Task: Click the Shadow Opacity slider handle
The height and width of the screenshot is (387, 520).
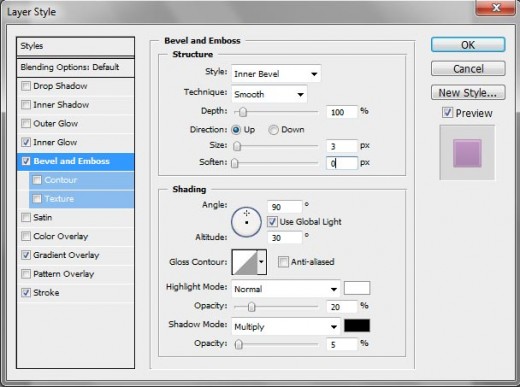Action: click(x=238, y=344)
